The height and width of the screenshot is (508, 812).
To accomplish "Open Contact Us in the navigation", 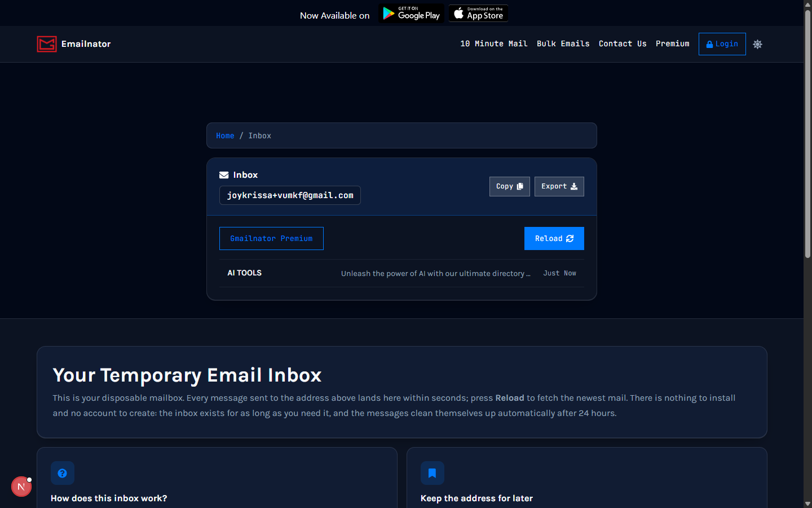I will (623, 43).
